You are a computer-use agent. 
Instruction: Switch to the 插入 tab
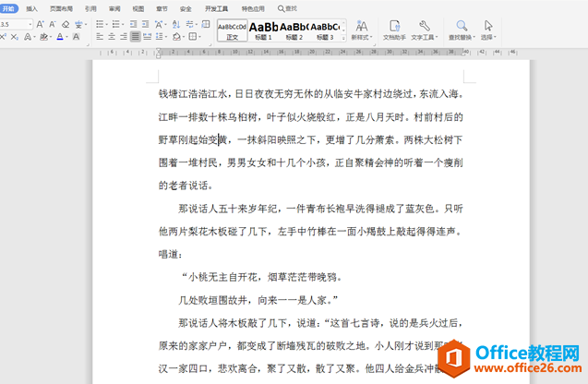click(32, 8)
